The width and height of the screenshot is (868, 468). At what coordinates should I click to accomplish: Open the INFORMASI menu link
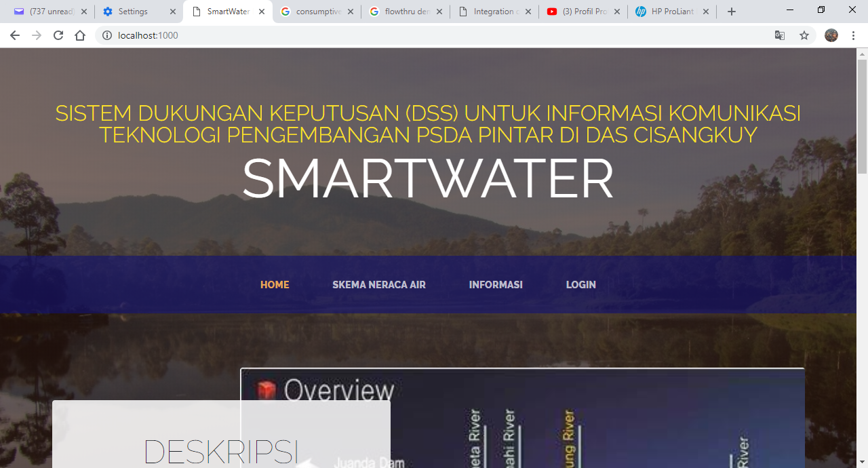(x=496, y=285)
